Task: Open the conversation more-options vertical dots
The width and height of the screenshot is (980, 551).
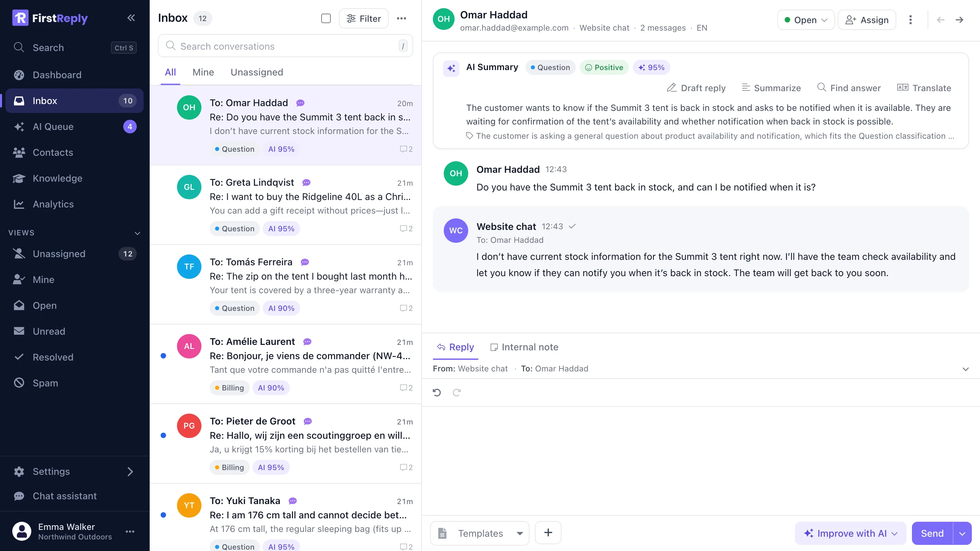Action: tap(910, 20)
